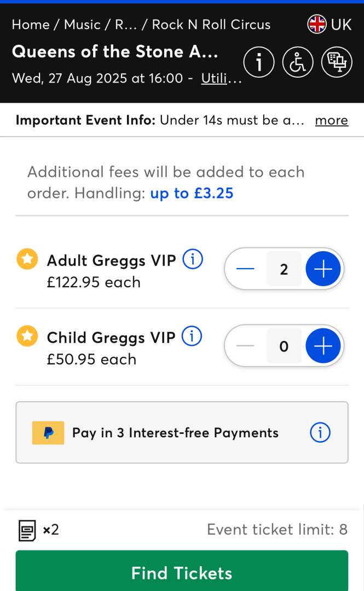Click the PayPal logo icon

pos(48,433)
